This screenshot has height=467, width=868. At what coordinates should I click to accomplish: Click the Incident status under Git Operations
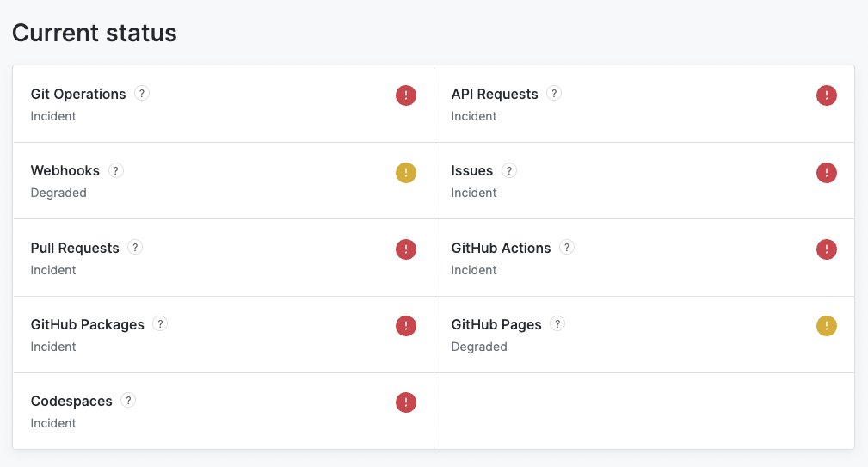tap(53, 116)
